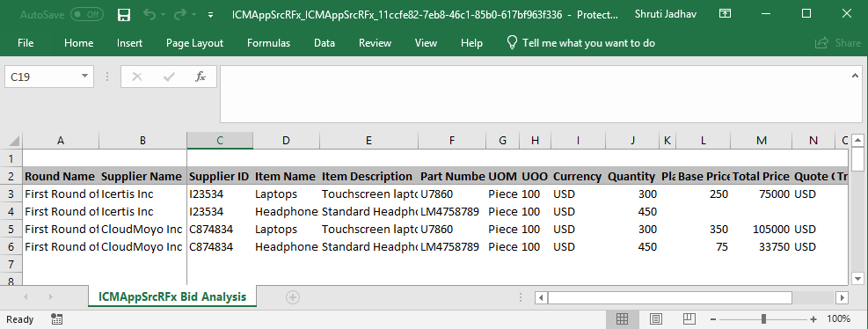Click the macro recording icon in status bar
868x329 pixels.
click(x=56, y=319)
